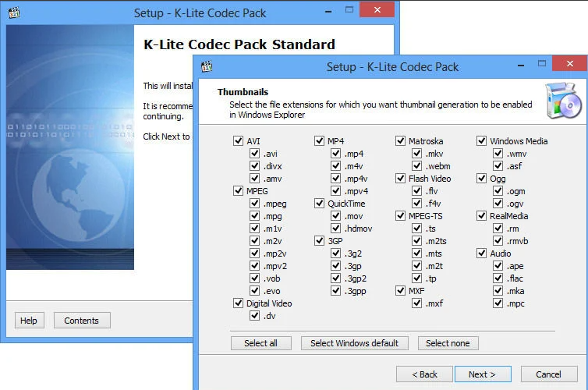Click the installer disc box icon in the header
This screenshot has height=390, width=588.
pos(562,101)
